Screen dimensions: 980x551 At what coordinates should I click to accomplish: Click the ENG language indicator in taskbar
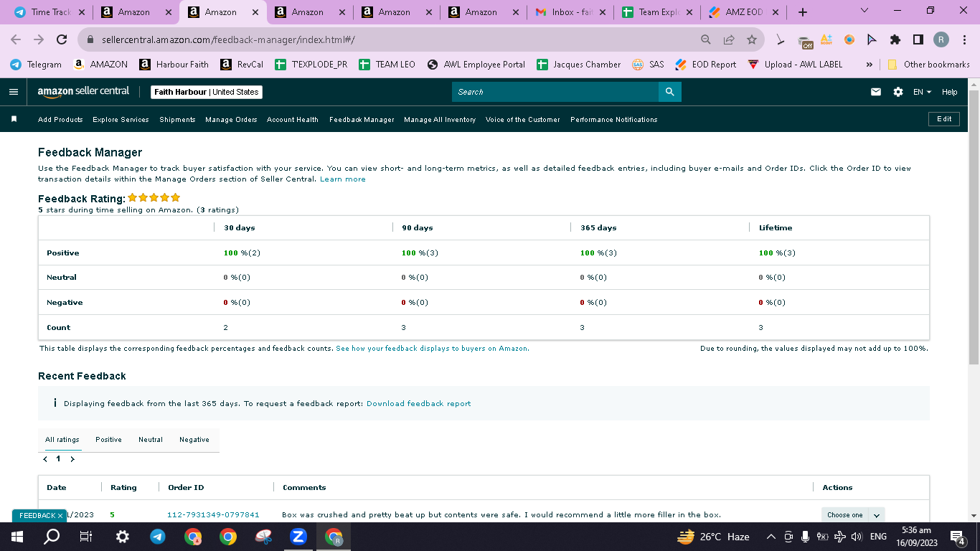tap(878, 537)
